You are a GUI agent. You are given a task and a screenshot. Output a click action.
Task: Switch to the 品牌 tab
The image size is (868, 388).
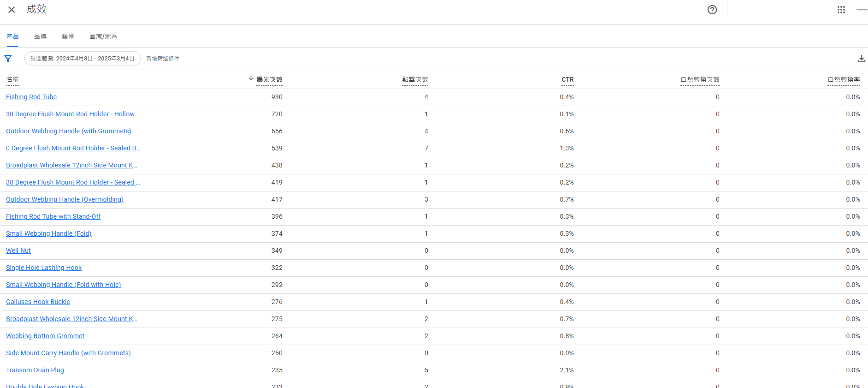tap(41, 36)
